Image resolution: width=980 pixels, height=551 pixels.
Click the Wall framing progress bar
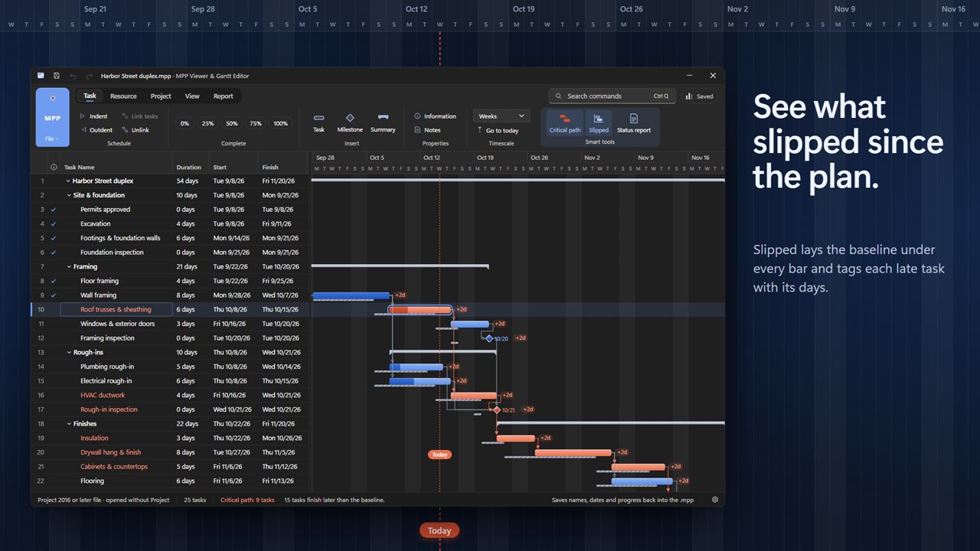(351, 295)
